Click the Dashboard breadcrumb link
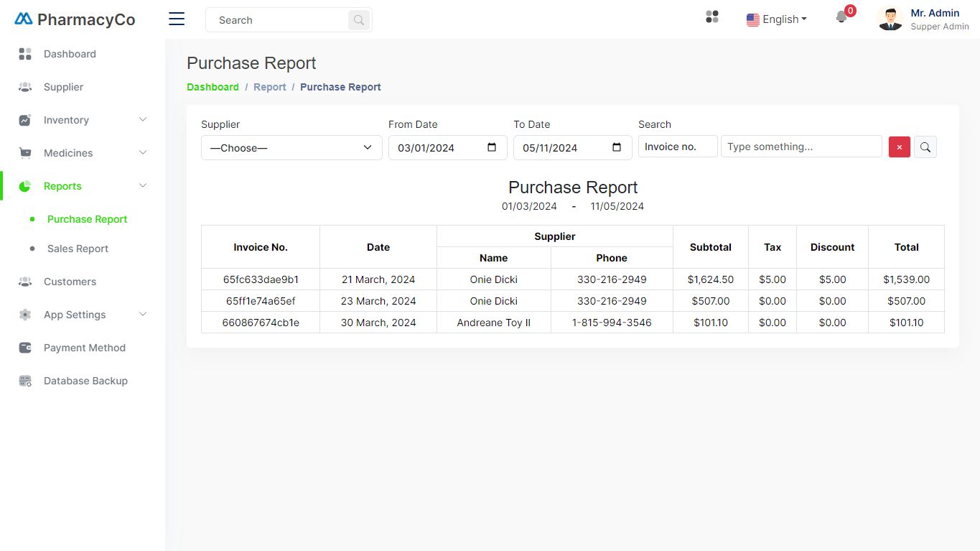 coord(213,87)
